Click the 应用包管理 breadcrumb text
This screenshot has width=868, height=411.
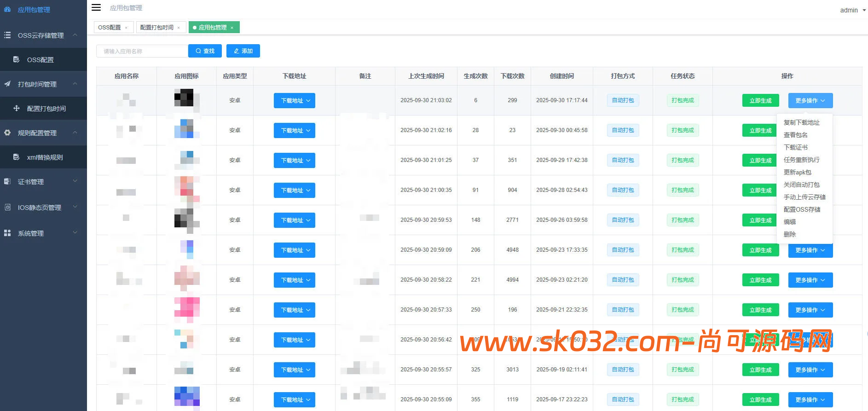[x=126, y=8]
